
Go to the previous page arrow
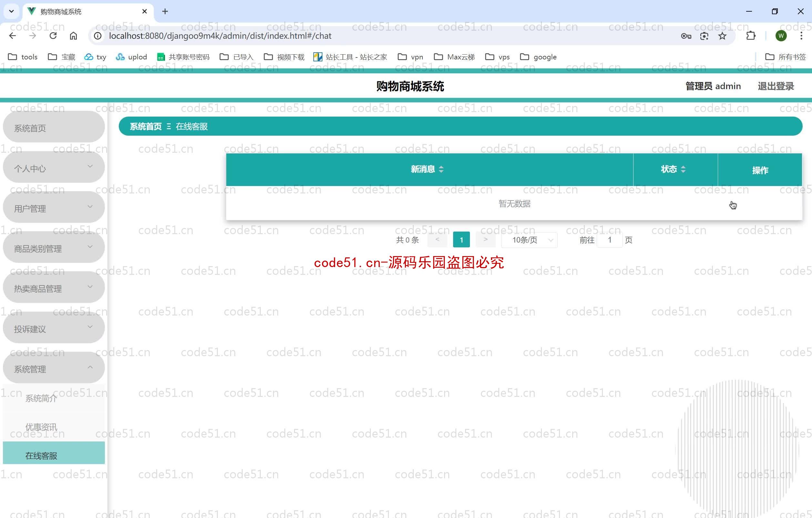(x=437, y=240)
